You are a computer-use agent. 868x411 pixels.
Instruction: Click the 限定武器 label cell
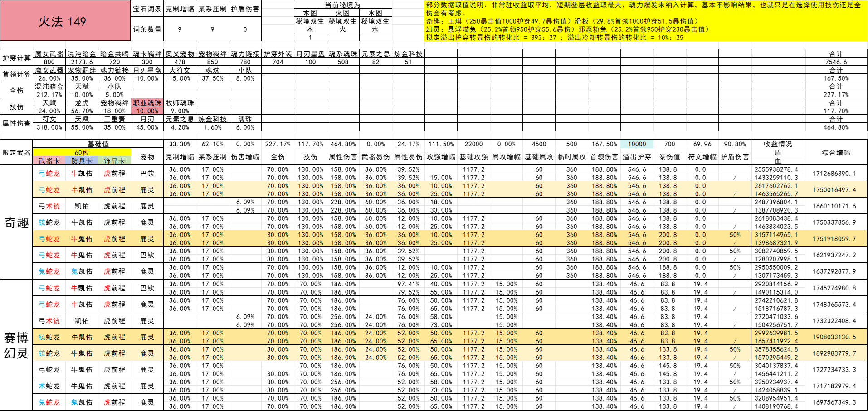(x=16, y=152)
